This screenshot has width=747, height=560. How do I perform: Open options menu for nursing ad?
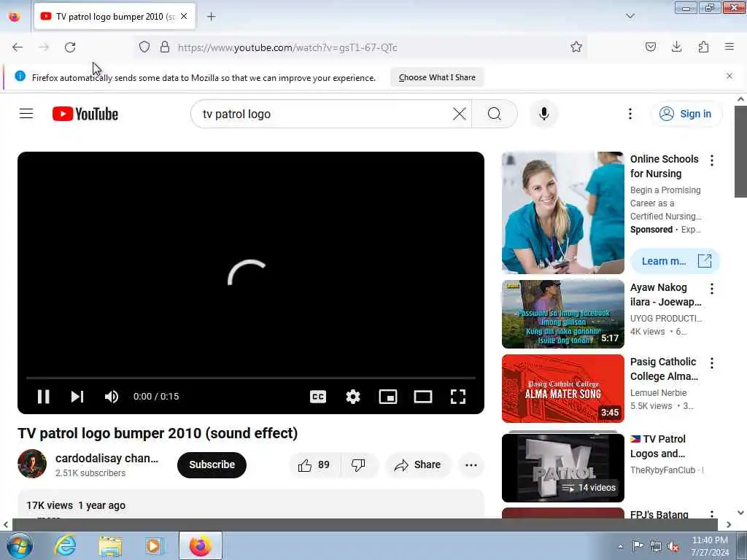coord(712,160)
